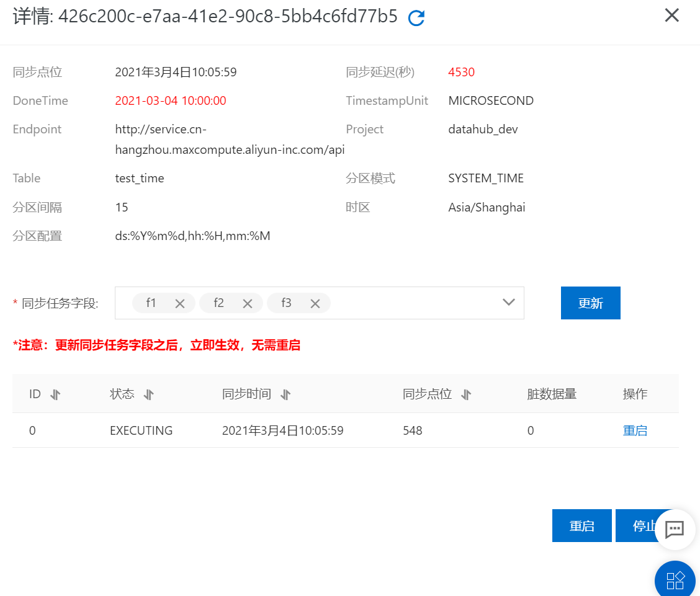Viewport: 700px width, 596px height.
Task: Click the 更新 button to update fields
Action: point(590,303)
